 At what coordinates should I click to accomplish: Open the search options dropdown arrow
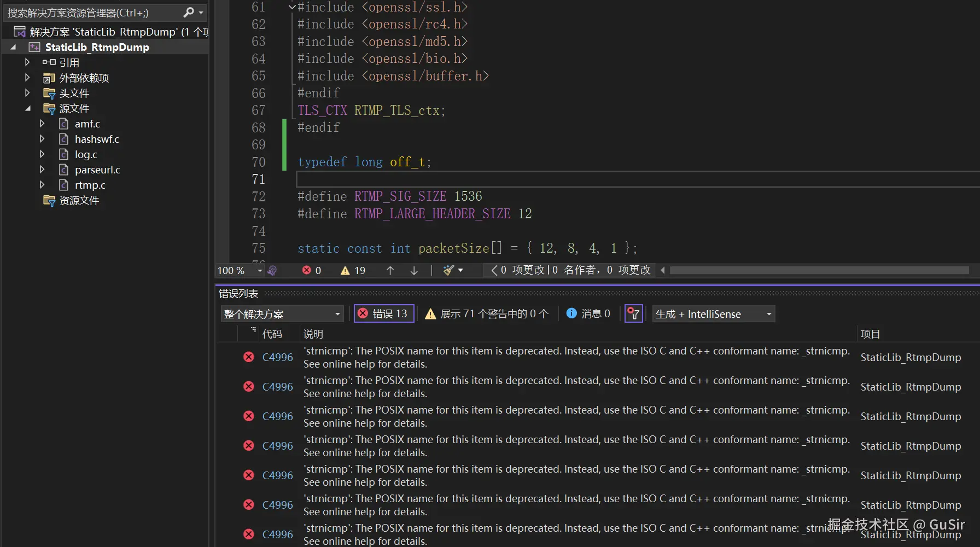click(x=201, y=13)
